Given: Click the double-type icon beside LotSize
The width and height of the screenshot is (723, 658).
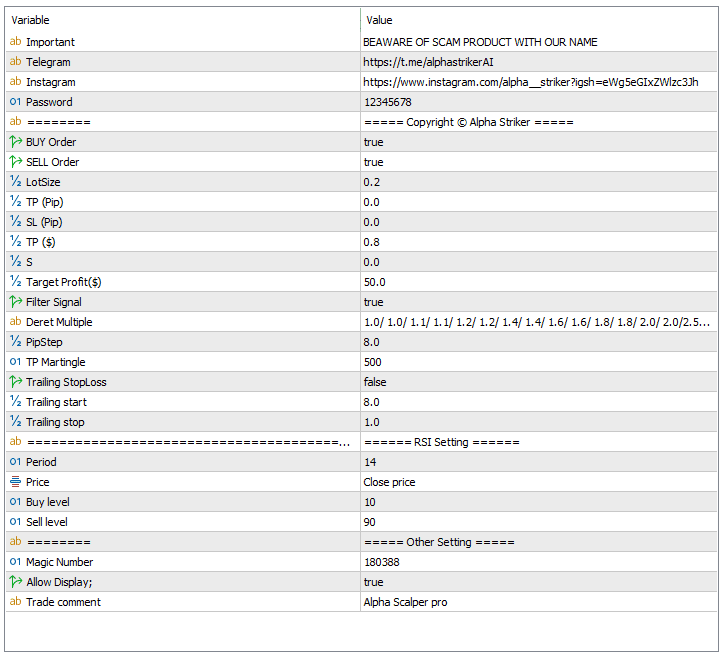Looking at the screenshot, I should click(15, 182).
